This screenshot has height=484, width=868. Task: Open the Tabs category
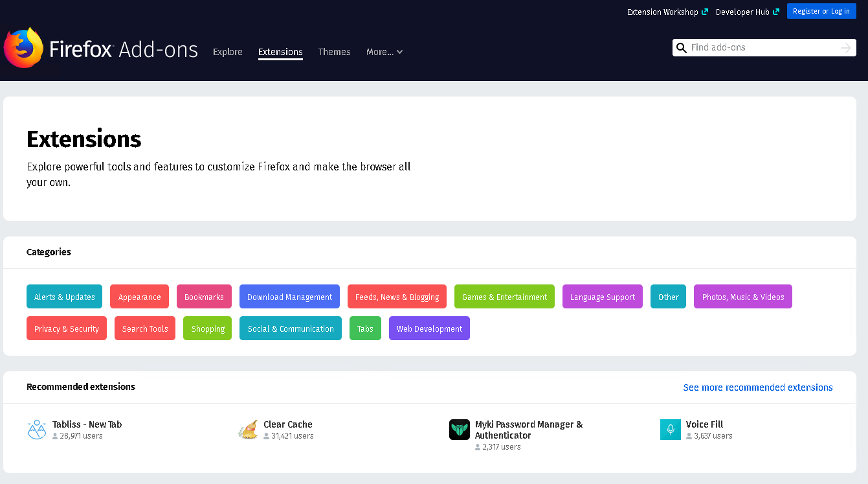pos(365,328)
